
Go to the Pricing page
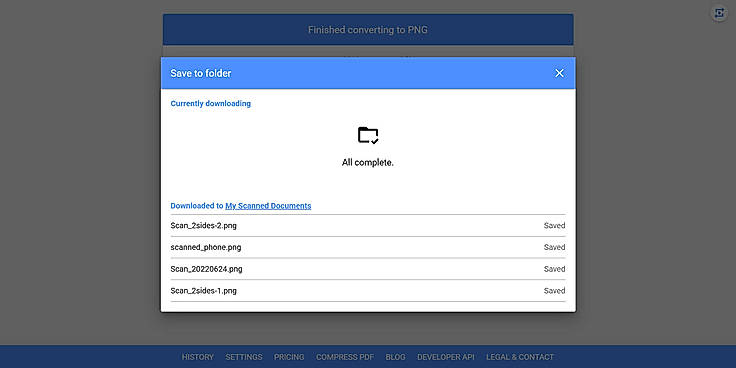click(x=289, y=357)
